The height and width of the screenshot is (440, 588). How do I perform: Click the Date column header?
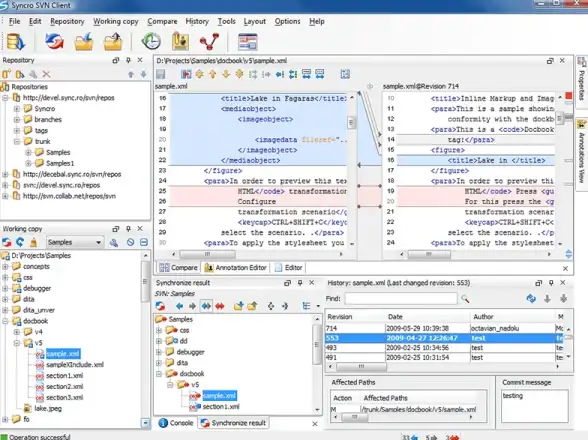427,317
